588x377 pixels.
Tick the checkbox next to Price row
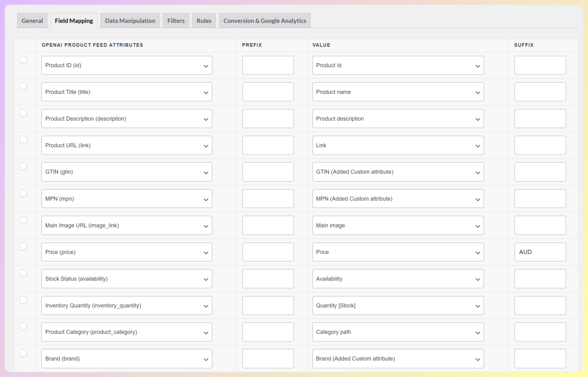(x=22, y=247)
